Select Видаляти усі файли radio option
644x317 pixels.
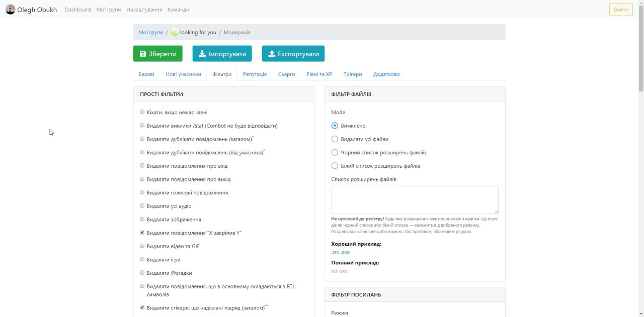[x=335, y=139]
